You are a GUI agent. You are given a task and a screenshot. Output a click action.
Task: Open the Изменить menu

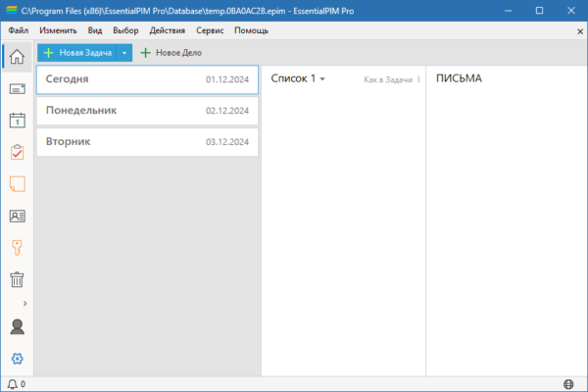click(x=58, y=30)
